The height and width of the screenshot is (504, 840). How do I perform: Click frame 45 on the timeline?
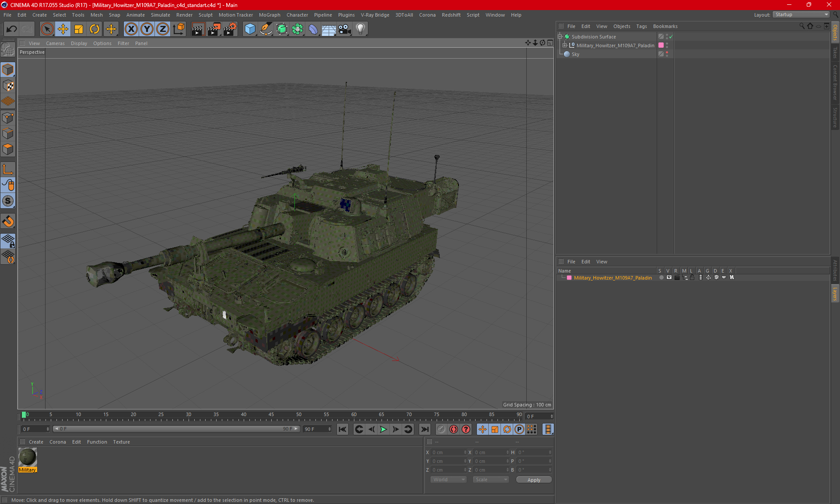(271, 415)
